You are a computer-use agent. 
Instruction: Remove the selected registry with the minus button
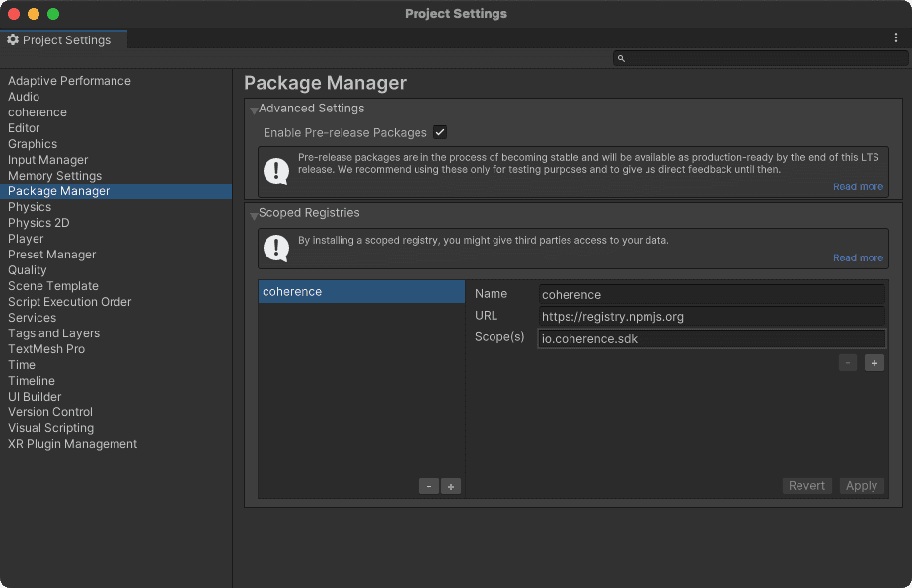coord(428,486)
